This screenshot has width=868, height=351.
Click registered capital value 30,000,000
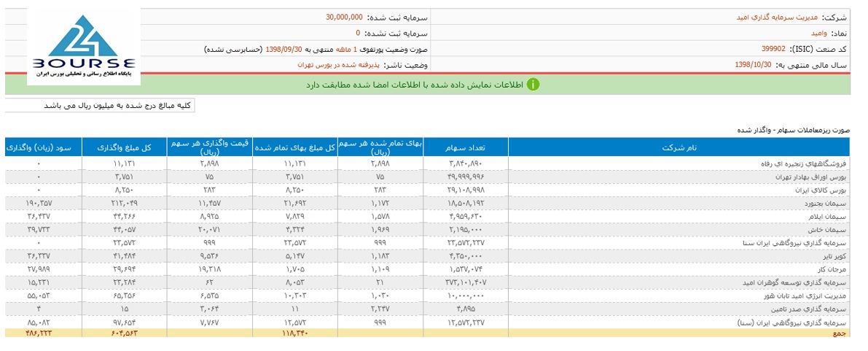coord(344,18)
